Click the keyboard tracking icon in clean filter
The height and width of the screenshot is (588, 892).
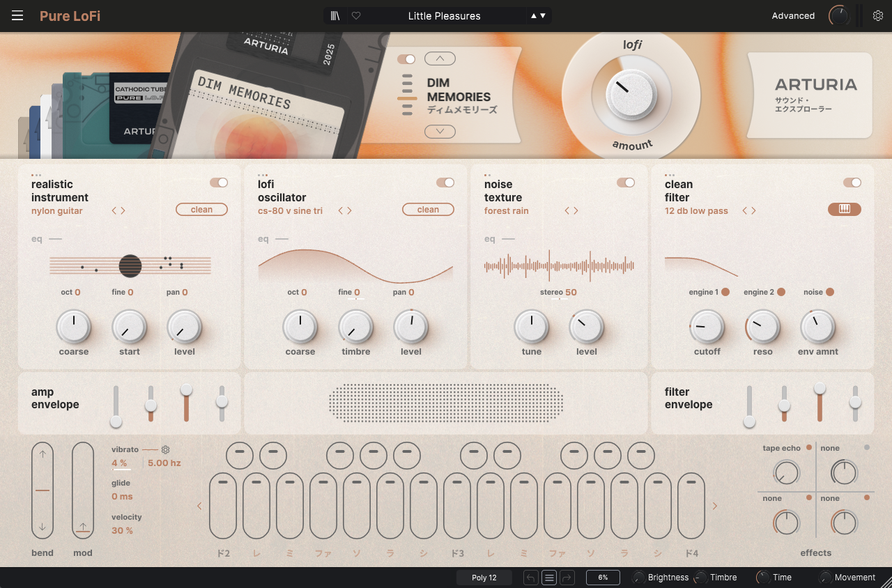pyautogui.click(x=844, y=210)
